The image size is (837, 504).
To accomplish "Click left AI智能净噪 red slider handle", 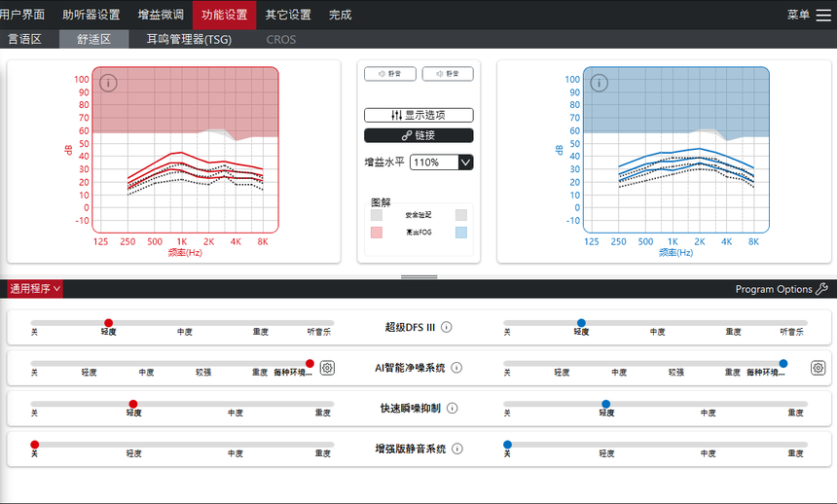I will pyautogui.click(x=309, y=364).
